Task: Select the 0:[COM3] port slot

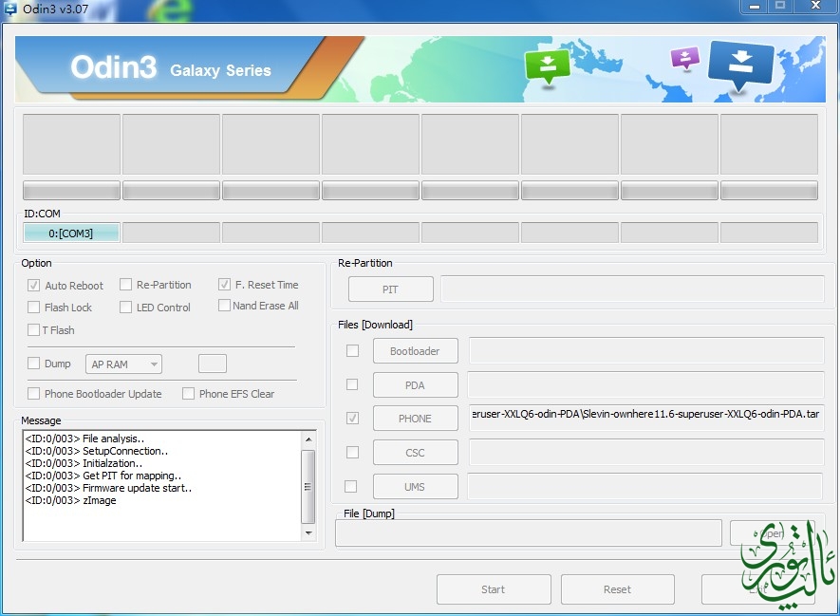Action: tap(71, 233)
